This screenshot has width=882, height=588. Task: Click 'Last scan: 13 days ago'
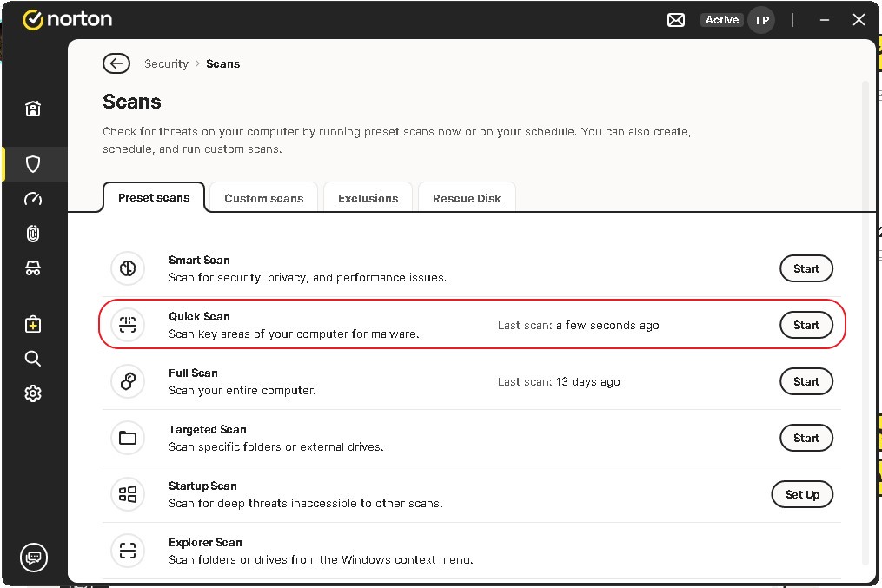[559, 381]
